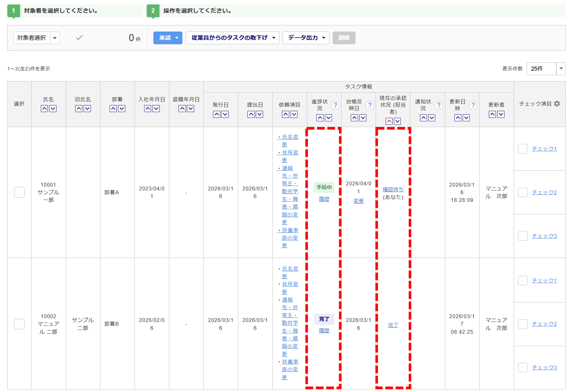574x392 pixels.
Task: Select the row for サンプル 一郎
Action: point(19,192)
